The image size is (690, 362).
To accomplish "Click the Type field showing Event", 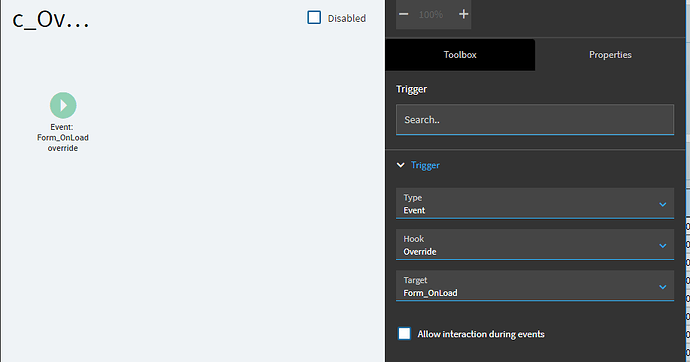I will click(535, 204).
